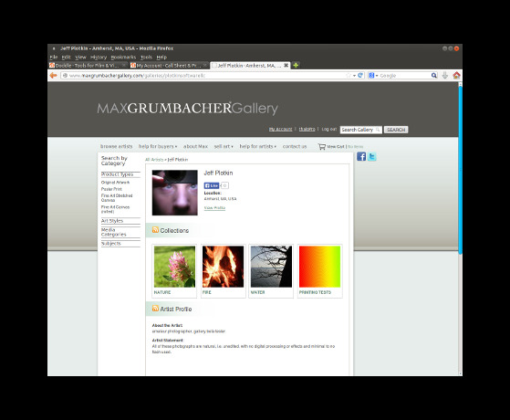Open the File menu
Image resolution: width=510 pixels, height=420 pixels.
[54, 58]
